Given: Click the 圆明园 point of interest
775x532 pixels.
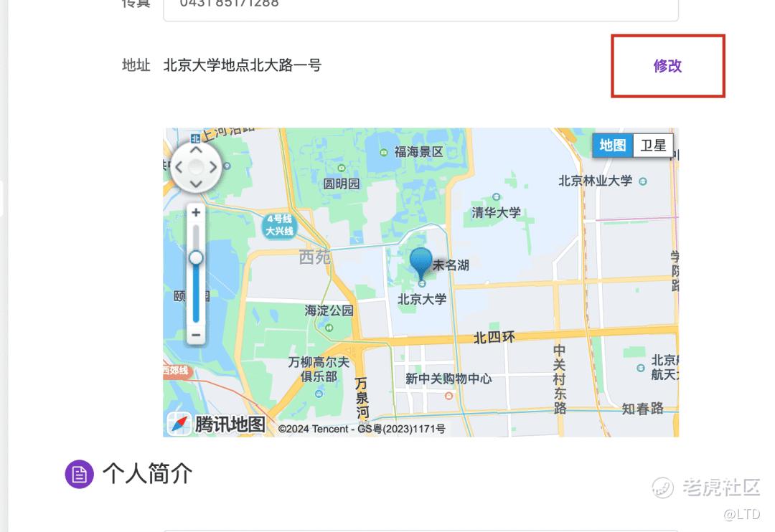Looking at the screenshot, I should pos(342,184).
